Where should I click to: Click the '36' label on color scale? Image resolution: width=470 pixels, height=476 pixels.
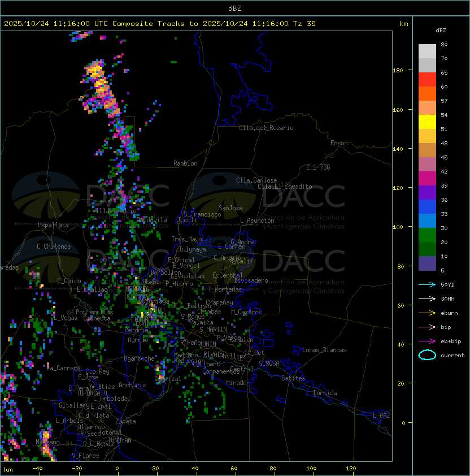click(x=444, y=200)
